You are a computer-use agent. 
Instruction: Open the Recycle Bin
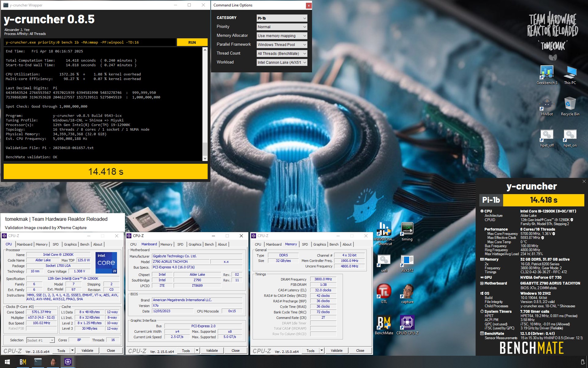[x=570, y=106]
